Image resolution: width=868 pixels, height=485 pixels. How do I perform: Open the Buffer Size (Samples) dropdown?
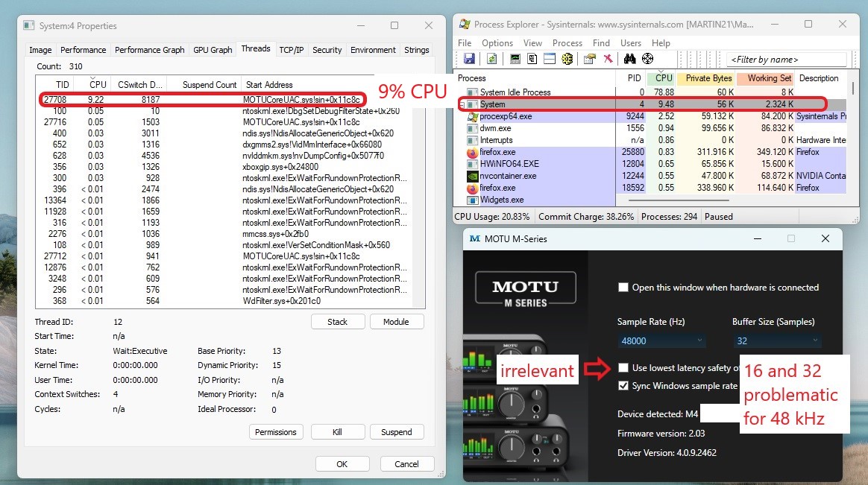(777, 340)
